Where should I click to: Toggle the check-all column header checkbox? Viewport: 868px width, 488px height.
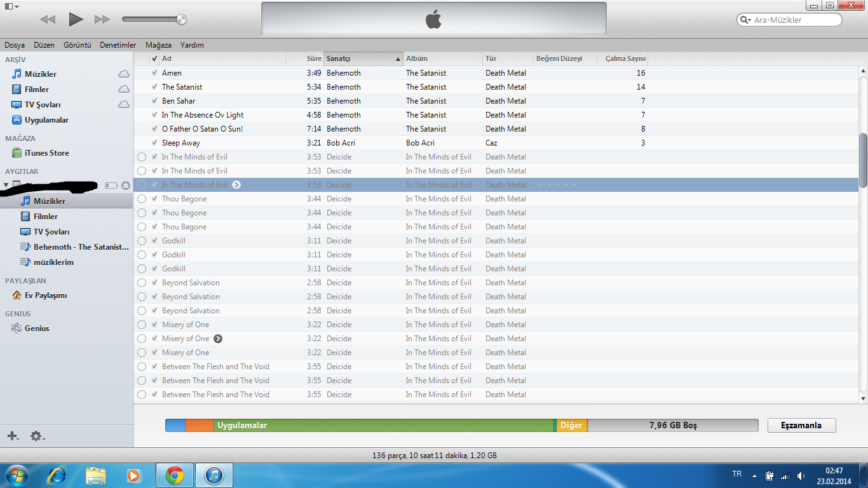[154, 58]
